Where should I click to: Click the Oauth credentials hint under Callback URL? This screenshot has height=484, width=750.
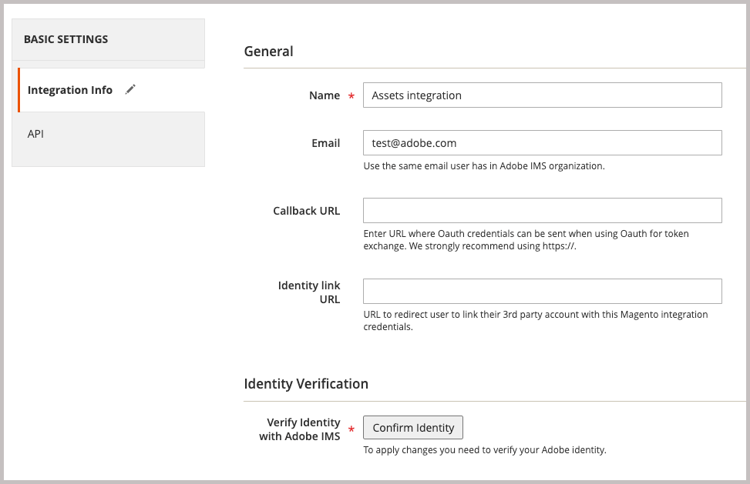click(525, 240)
